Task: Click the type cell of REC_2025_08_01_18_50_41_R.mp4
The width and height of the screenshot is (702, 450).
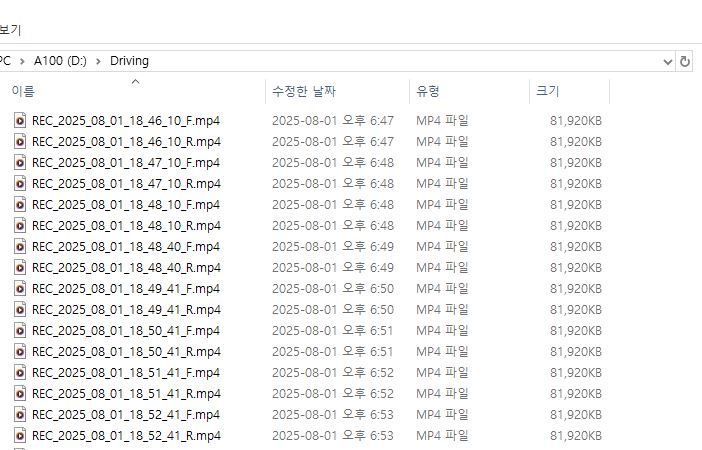Action: pos(442,352)
